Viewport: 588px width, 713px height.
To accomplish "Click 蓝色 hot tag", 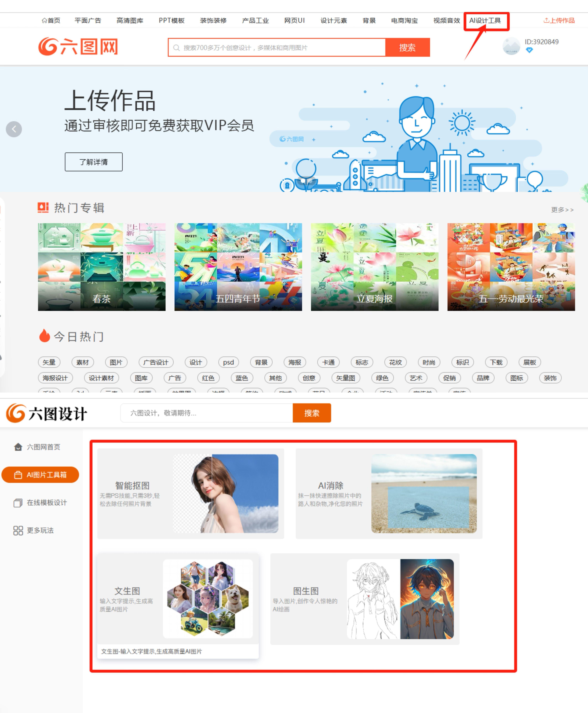I will coord(242,378).
